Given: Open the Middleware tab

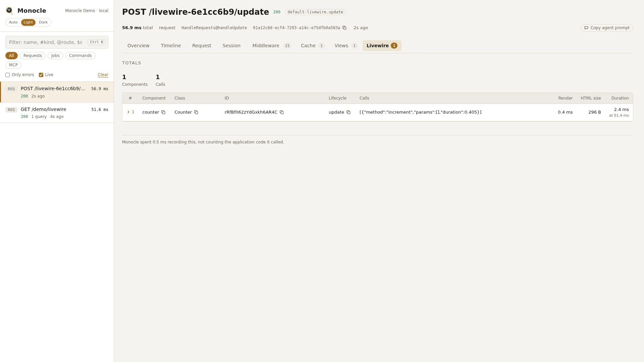Looking at the screenshot, I should [272, 46].
